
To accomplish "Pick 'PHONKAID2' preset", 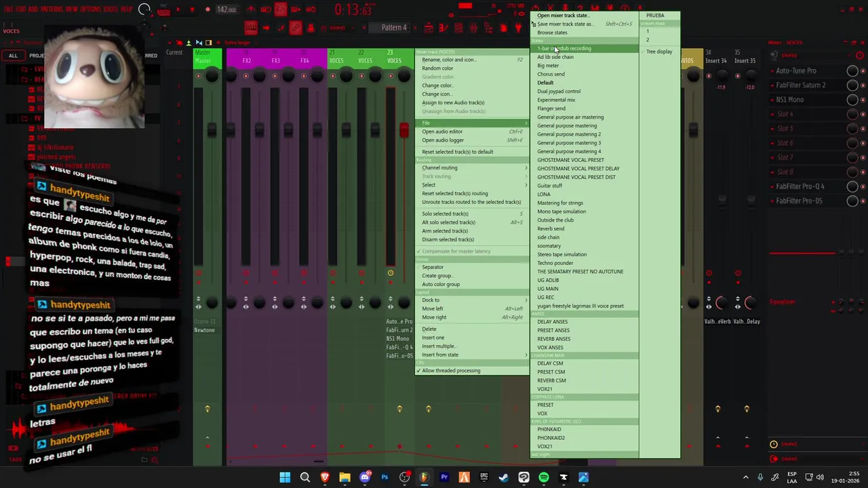I will click(x=584, y=438).
